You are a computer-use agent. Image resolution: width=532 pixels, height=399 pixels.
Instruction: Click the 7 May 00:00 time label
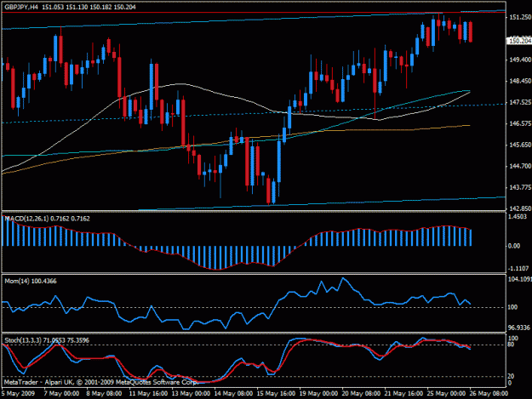(x=61, y=394)
